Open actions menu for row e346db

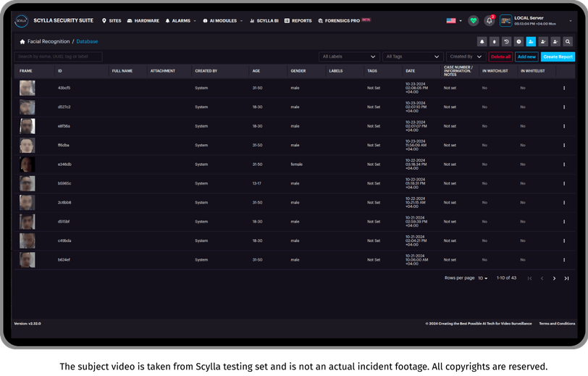pos(564,164)
